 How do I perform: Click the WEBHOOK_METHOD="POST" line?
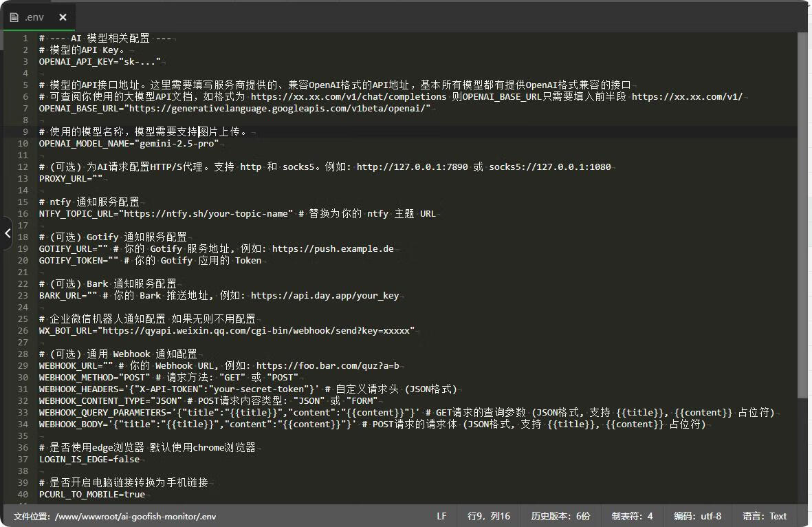pyautogui.click(x=169, y=377)
